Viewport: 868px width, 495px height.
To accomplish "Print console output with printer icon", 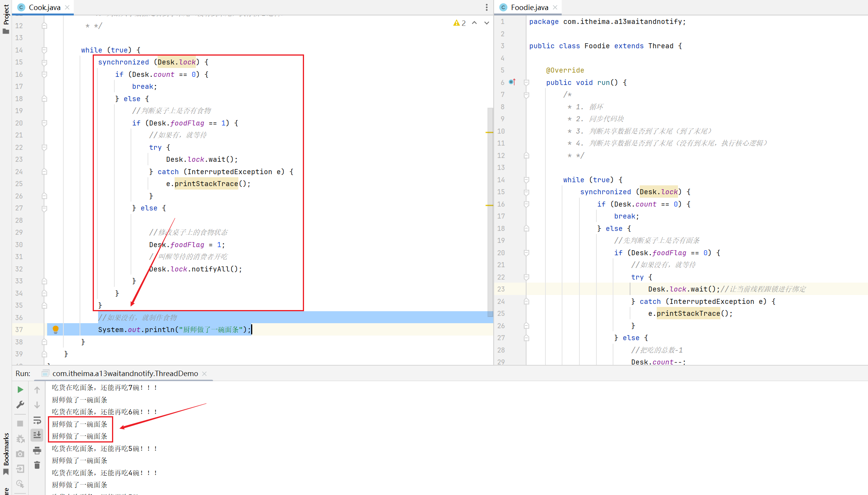I will [37, 450].
